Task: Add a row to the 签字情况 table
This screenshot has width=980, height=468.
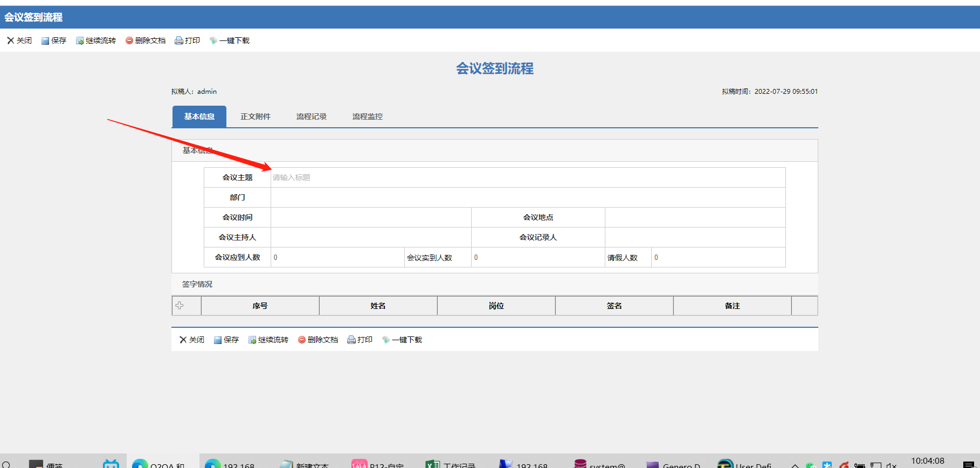Action: tap(180, 306)
